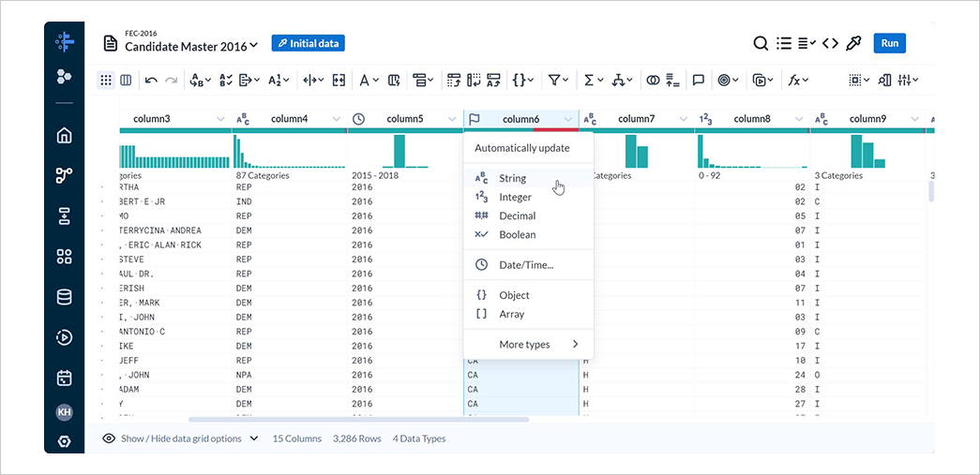Open the sliders settings tool
980x475 pixels.
click(x=908, y=80)
